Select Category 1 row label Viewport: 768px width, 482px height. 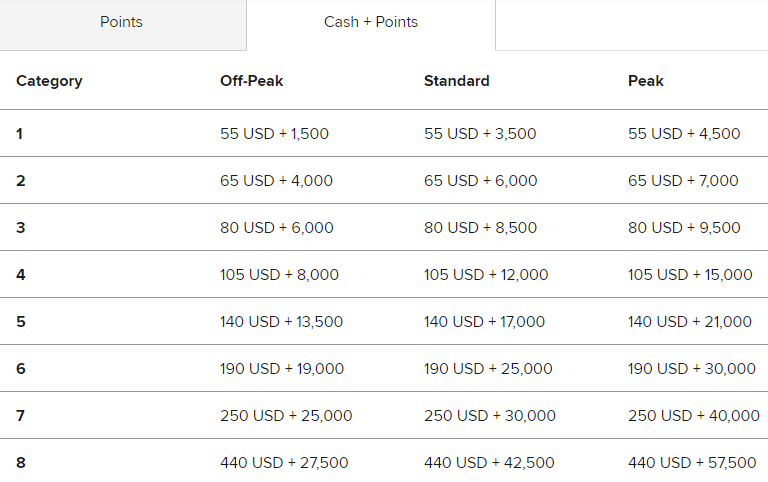tap(20, 134)
